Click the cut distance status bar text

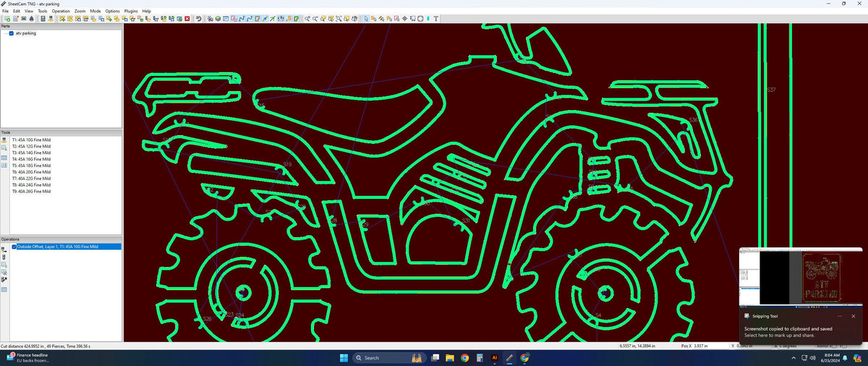[45, 346]
